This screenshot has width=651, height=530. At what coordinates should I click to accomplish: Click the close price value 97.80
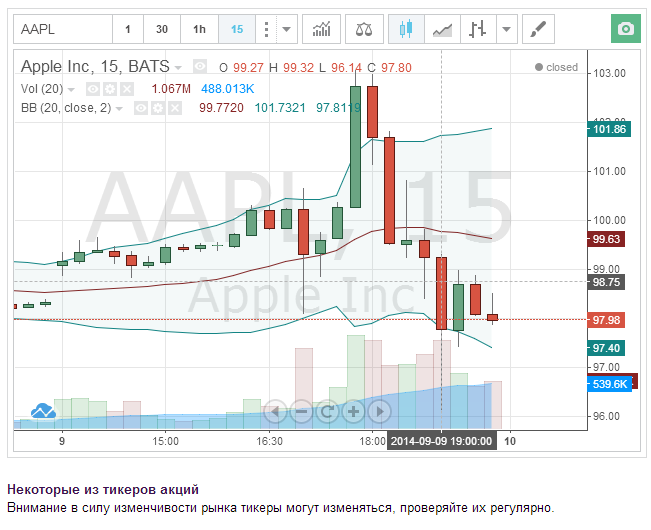pos(396,68)
